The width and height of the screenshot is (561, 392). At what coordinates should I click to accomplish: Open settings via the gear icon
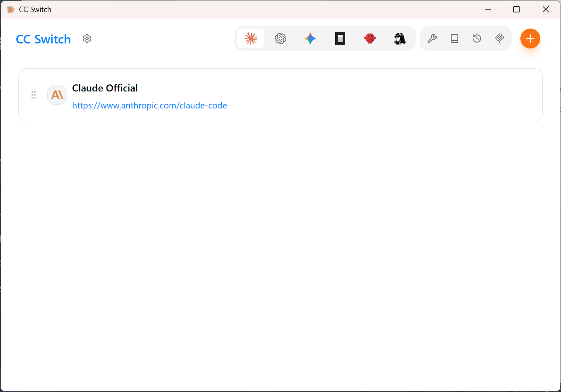coord(87,38)
